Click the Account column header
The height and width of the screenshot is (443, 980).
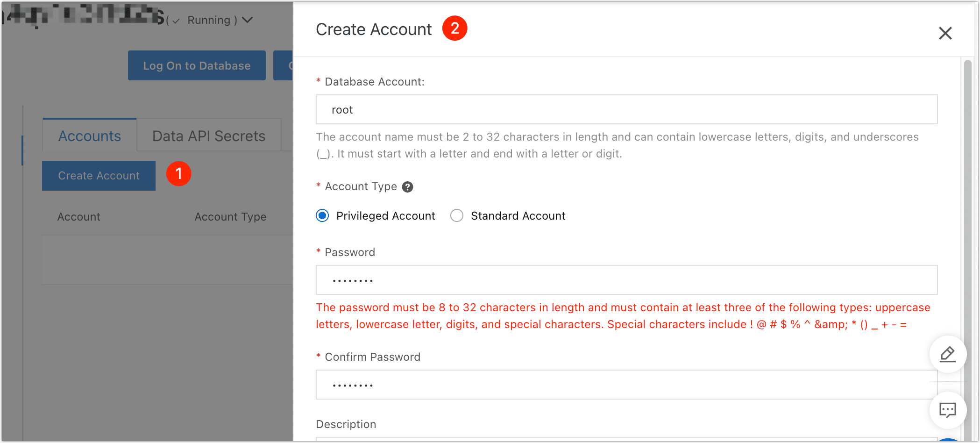click(78, 216)
